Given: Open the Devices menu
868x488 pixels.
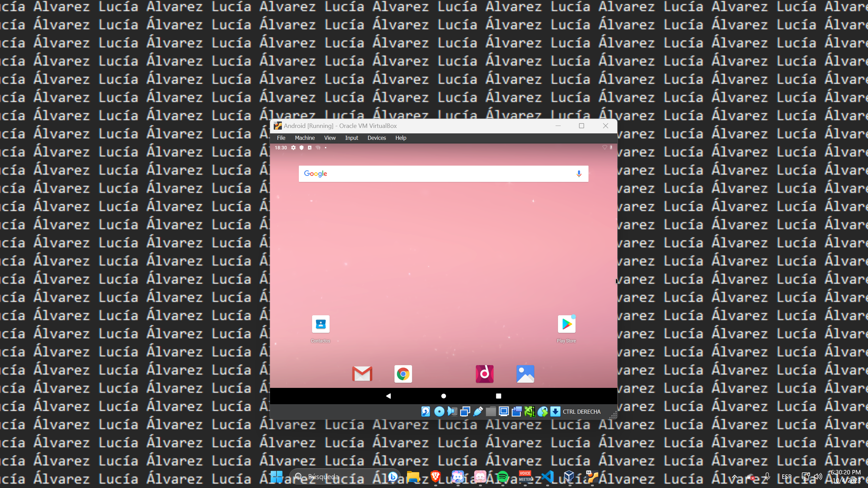Looking at the screenshot, I should [x=377, y=138].
